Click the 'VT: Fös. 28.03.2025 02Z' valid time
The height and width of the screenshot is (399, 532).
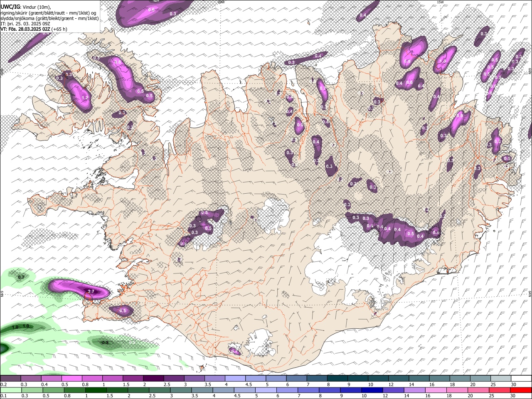click(x=25, y=30)
